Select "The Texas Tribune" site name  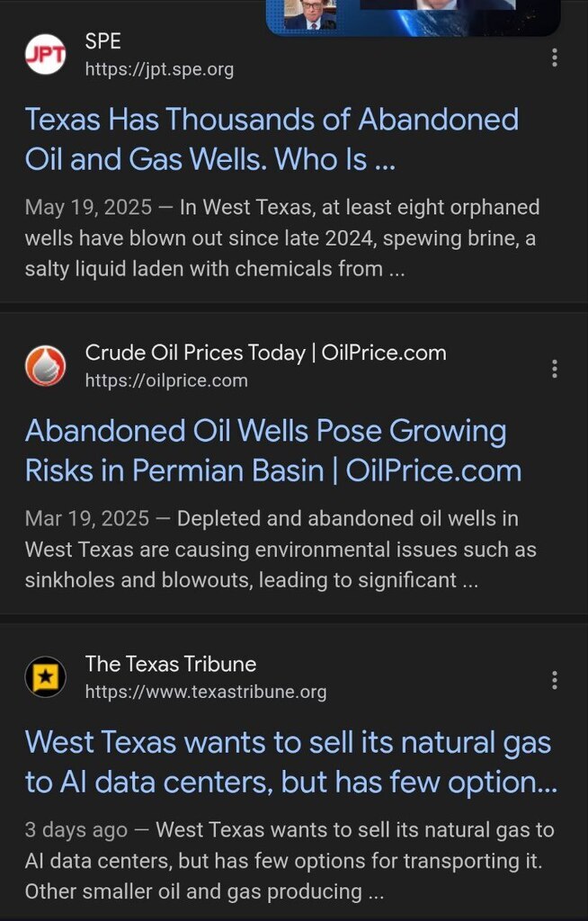point(171,664)
